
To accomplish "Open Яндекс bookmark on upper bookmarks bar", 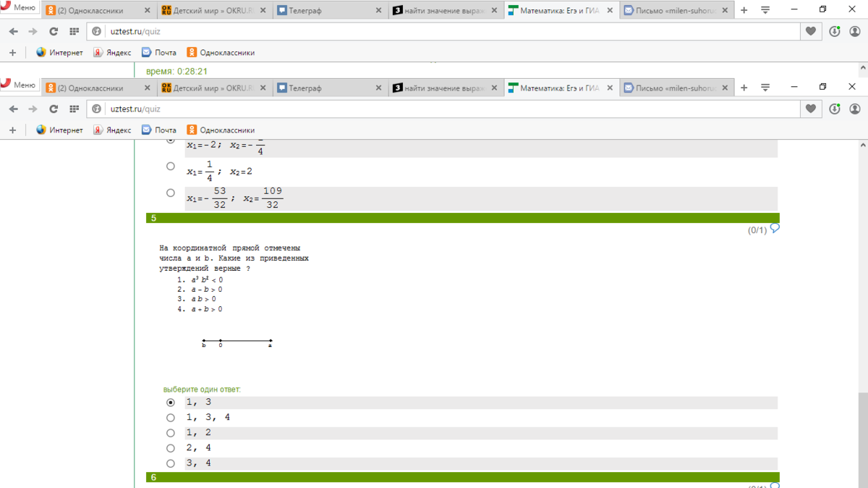I will [x=112, y=53].
